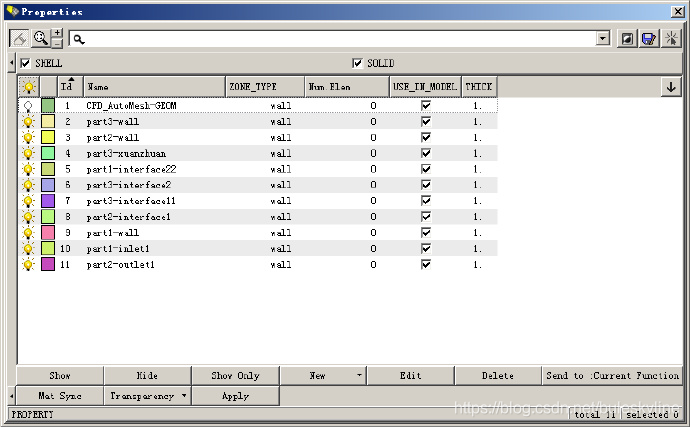Click the purple color swatch for part3-interface11
The image size is (690, 427).
[48, 201]
